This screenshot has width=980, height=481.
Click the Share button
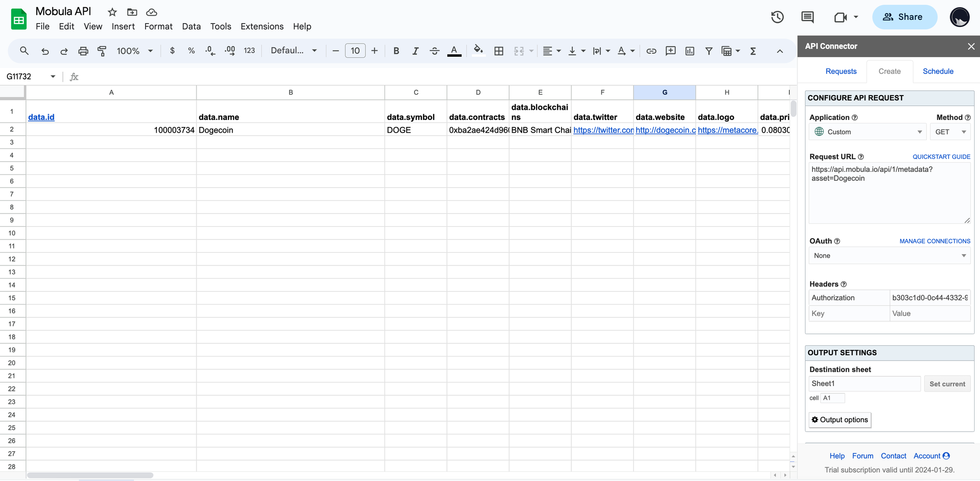click(905, 17)
